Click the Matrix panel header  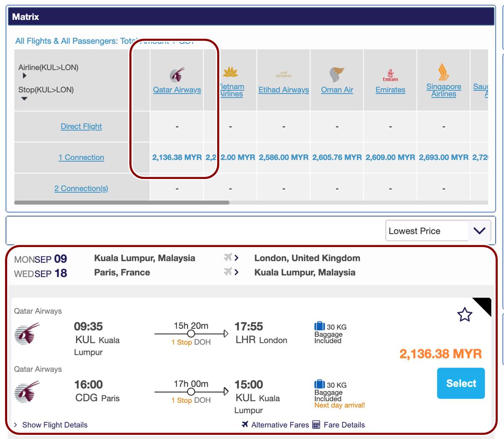click(251, 17)
